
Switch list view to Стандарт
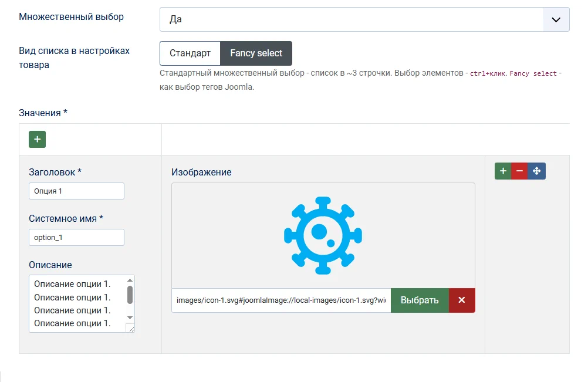190,53
